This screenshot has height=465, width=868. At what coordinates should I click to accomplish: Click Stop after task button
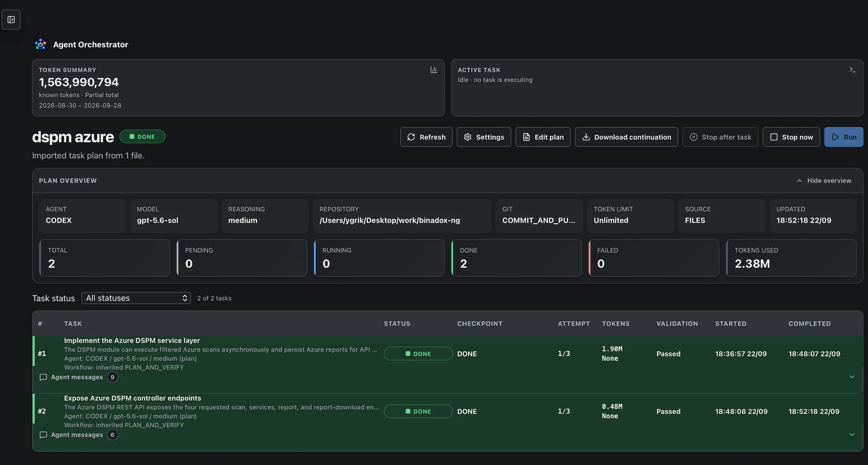[721, 137]
